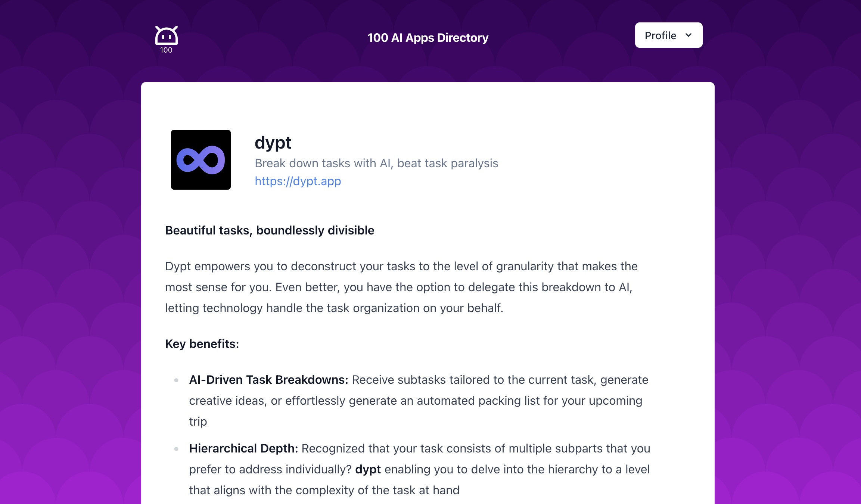Click the paragraph starting Dypt empowers you
The image size is (861, 504).
tap(401, 287)
